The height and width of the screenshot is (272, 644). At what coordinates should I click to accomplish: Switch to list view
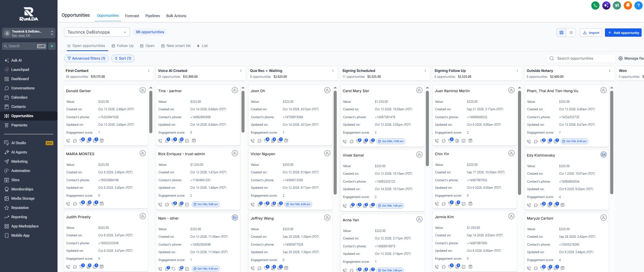tap(571, 33)
